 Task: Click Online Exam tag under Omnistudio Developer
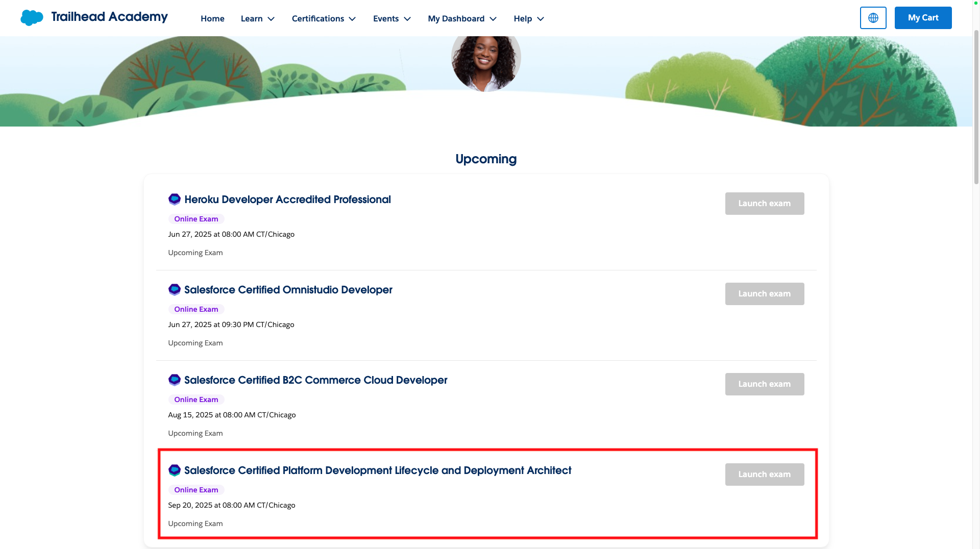tap(196, 309)
